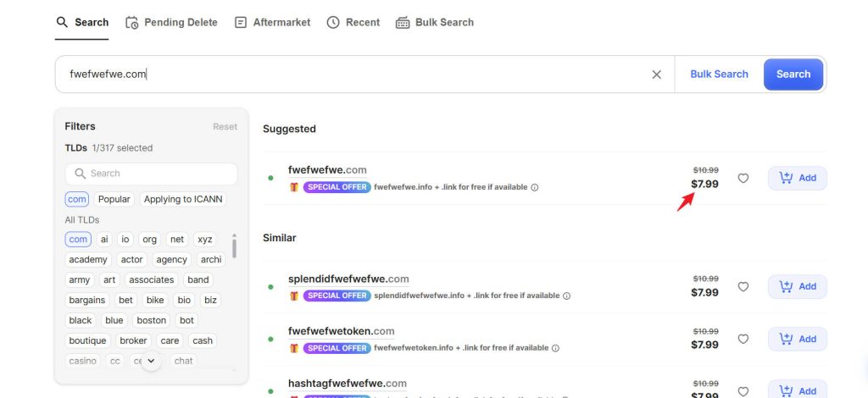This screenshot has width=868, height=398.
Task: Select the 'Popular' TLD group
Action: [x=114, y=200]
